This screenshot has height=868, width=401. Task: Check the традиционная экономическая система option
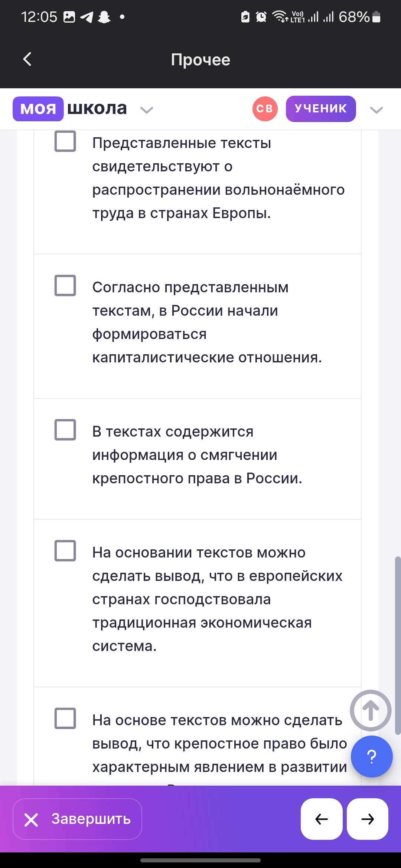point(65,550)
